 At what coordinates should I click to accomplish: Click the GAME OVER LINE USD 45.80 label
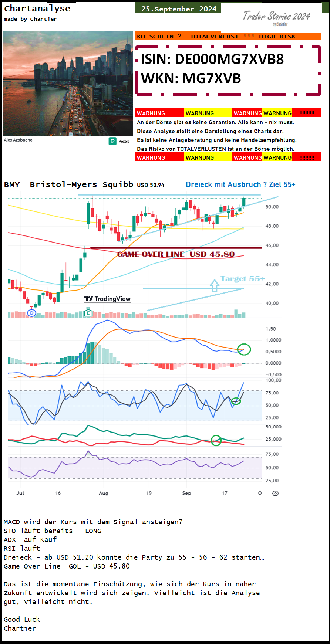click(x=176, y=254)
